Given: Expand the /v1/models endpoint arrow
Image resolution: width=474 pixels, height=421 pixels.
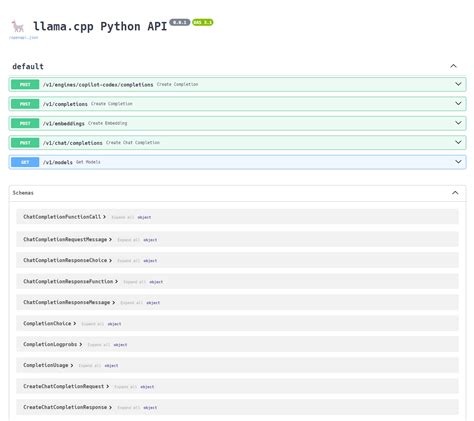Looking at the screenshot, I should click(458, 162).
